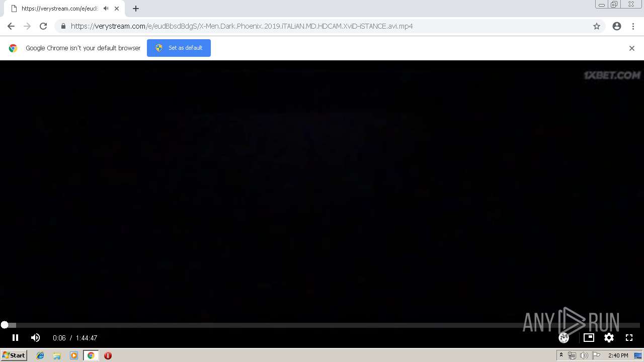Reload the current page
644x362 pixels.
point(43,26)
